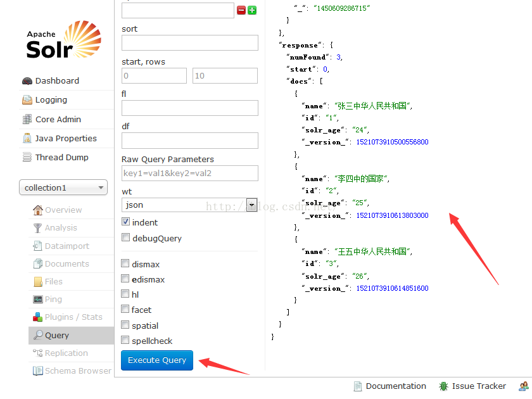Enable the edismax checkbox
The image size is (532, 399).
tap(125, 279)
